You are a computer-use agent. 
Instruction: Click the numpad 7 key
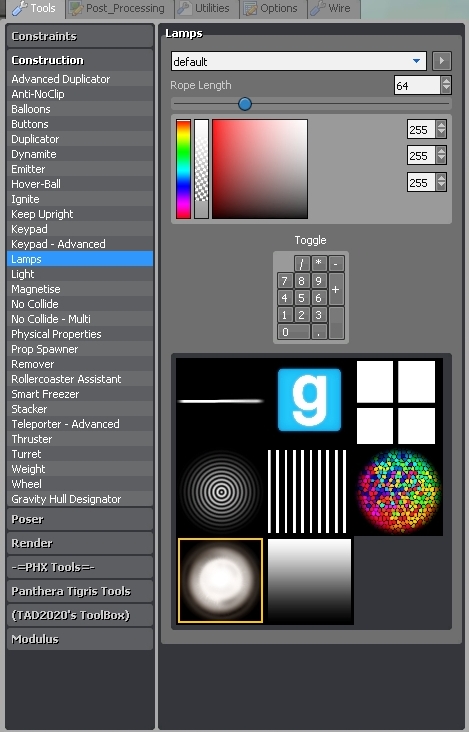point(285,281)
